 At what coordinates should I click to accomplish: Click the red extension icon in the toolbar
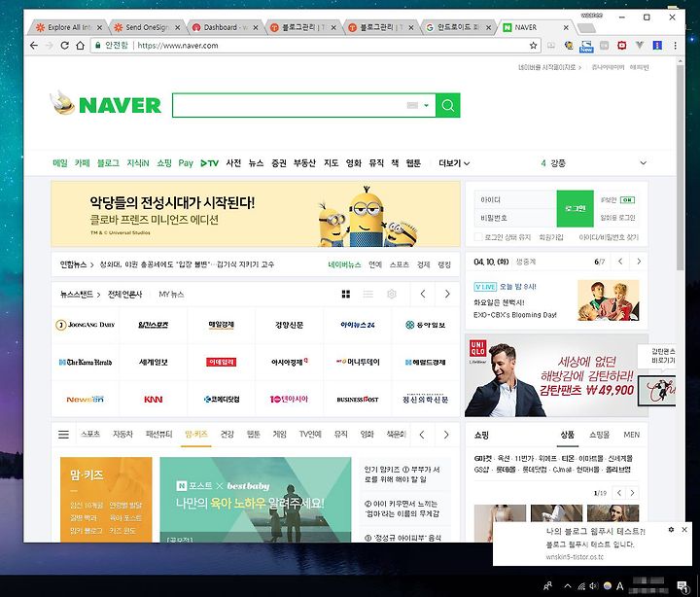point(622,46)
